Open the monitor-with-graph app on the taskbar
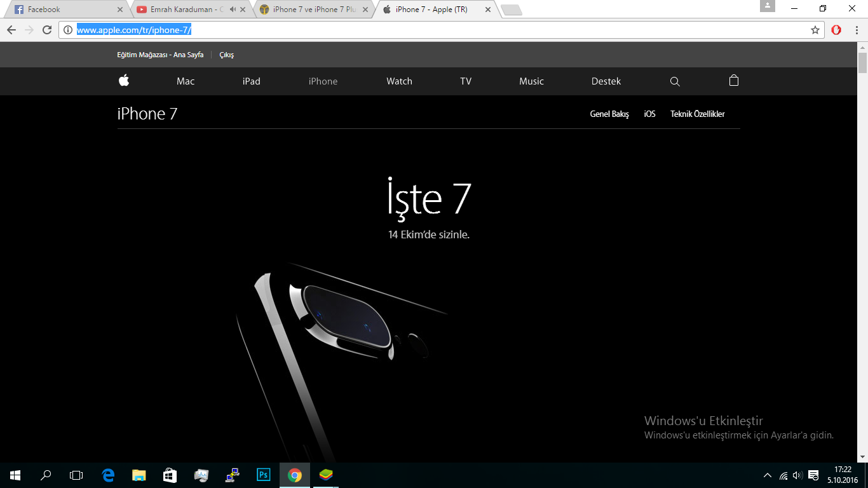The height and width of the screenshot is (488, 868). [x=201, y=475]
